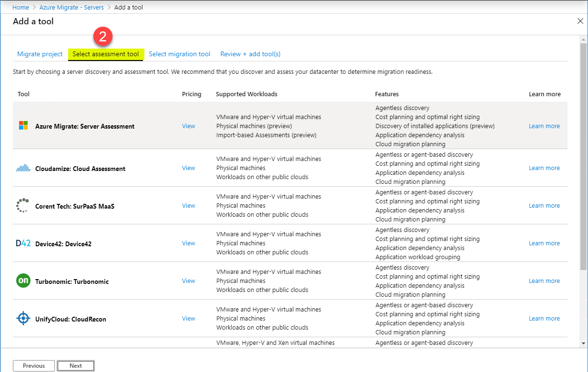Click "Import-based Assessments (preview)" text
This screenshot has height=372, width=588.
266,135
